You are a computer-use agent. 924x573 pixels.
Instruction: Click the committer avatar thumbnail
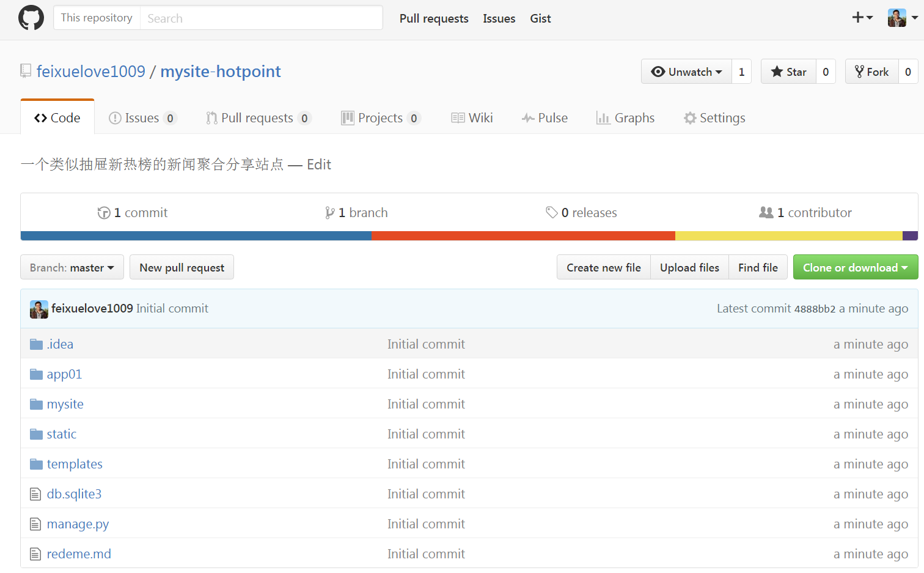click(39, 309)
